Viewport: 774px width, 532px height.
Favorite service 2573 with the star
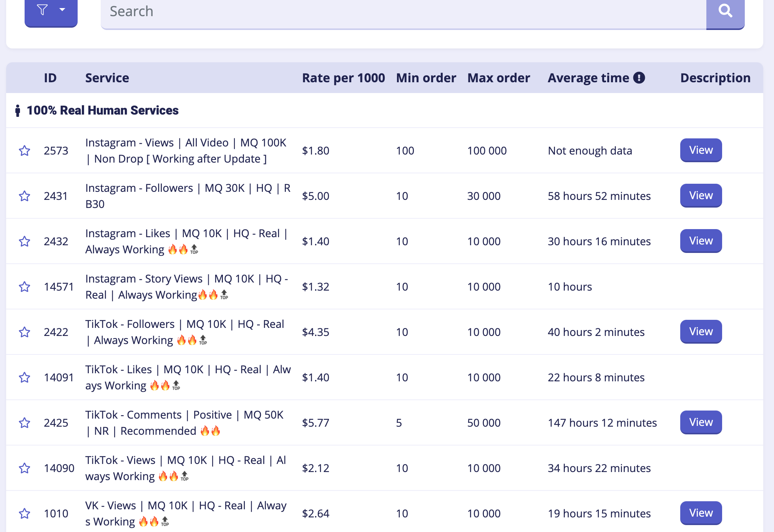25,151
